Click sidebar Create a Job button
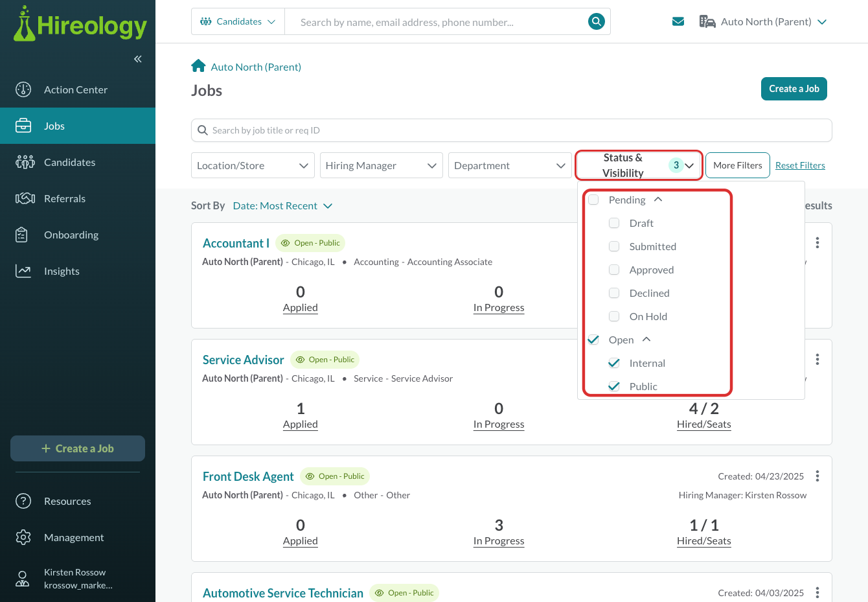This screenshot has height=602, width=868. (x=78, y=448)
